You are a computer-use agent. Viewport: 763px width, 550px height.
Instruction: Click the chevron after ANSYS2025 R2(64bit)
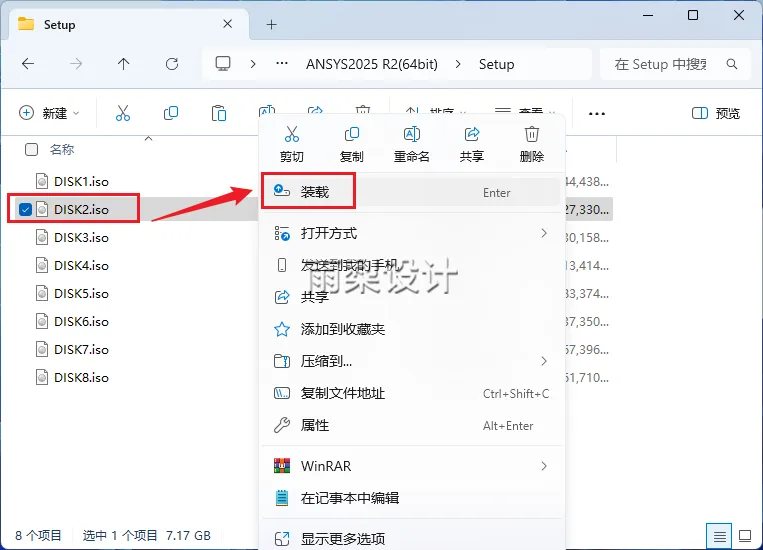point(458,64)
